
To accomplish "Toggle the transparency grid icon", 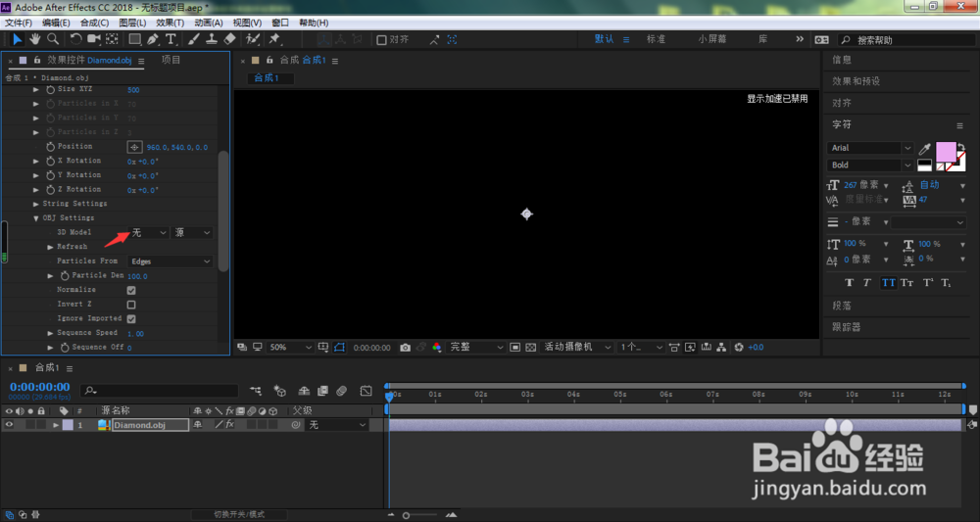I will (530, 347).
